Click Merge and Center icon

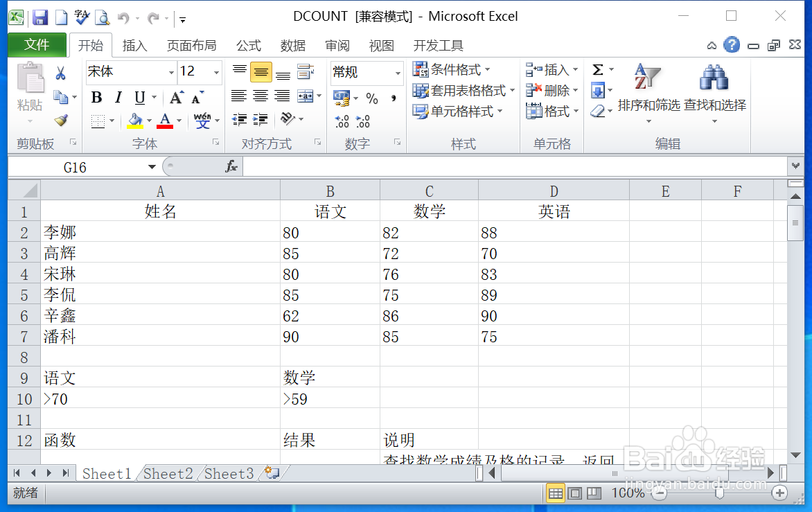305,96
